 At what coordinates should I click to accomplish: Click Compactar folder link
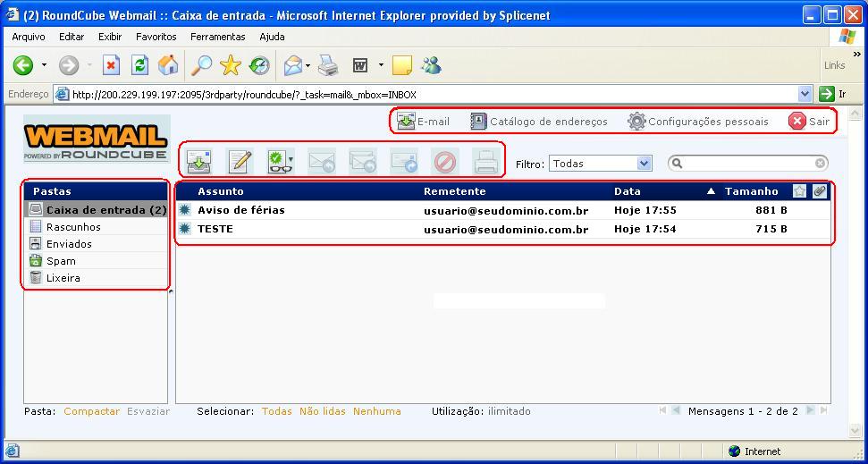tap(91, 411)
